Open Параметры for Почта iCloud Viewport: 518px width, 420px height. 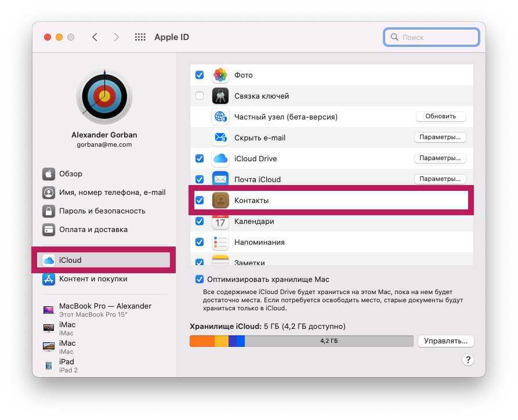pos(440,179)
